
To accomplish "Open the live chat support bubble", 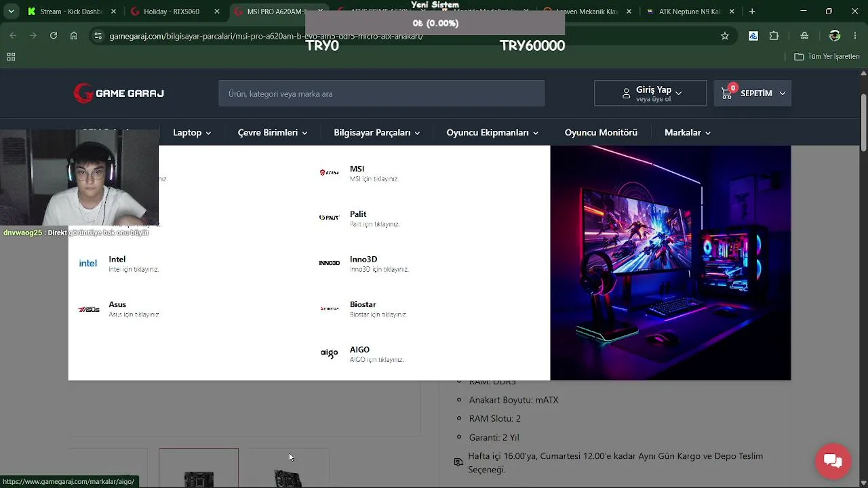I will click(x=833, y=462).
